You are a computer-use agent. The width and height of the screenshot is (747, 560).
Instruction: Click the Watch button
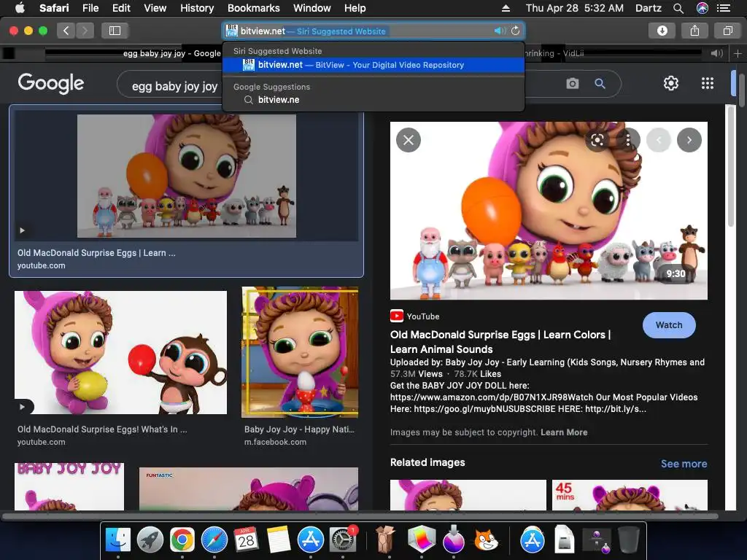point(669,324)
